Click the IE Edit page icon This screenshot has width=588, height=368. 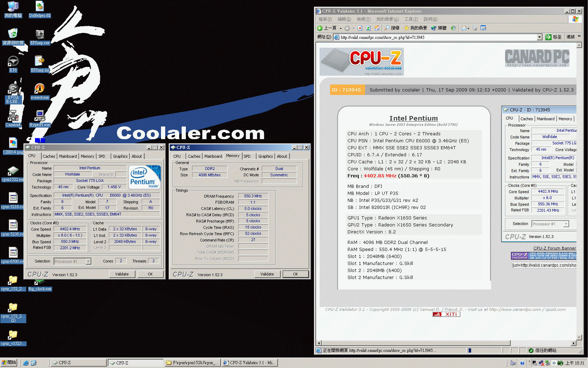483,28
